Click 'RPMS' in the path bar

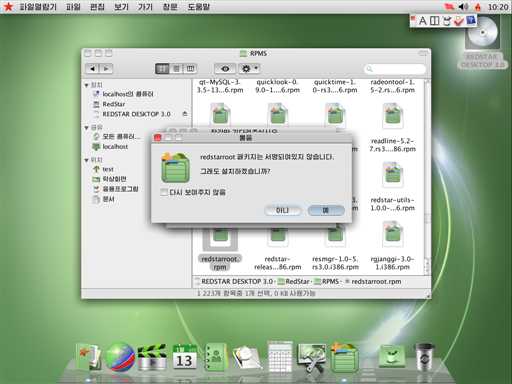coord(327,282)
